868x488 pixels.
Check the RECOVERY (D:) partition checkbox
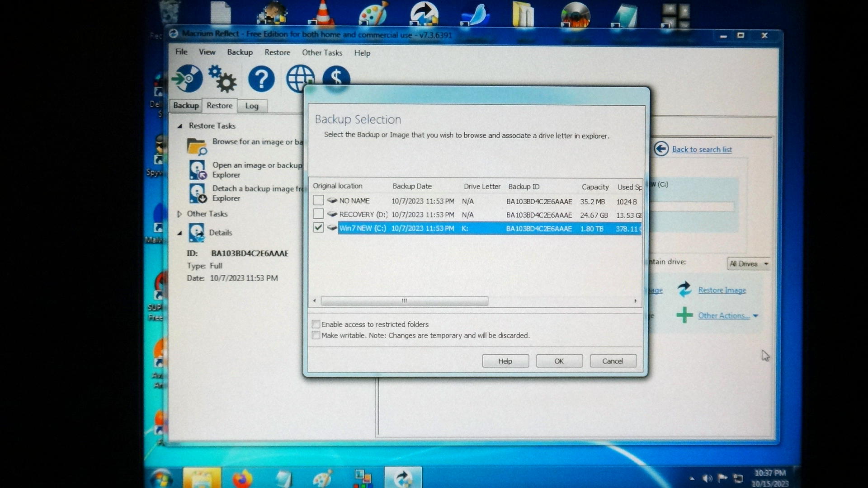(x=318, y=214)
